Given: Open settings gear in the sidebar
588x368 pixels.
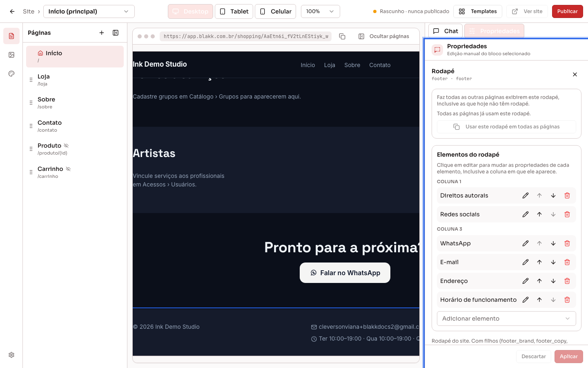Looking at the screenshot, I should coord(11,355).
